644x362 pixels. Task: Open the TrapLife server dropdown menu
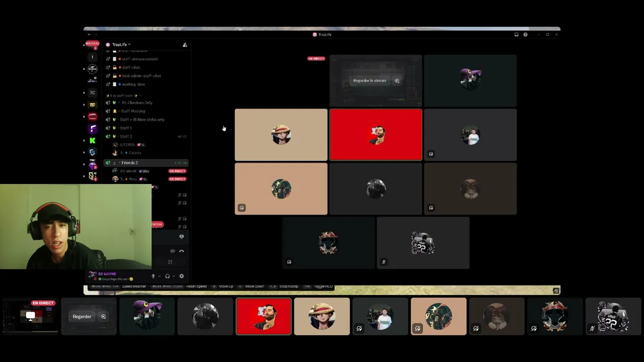tap(121, 45)
